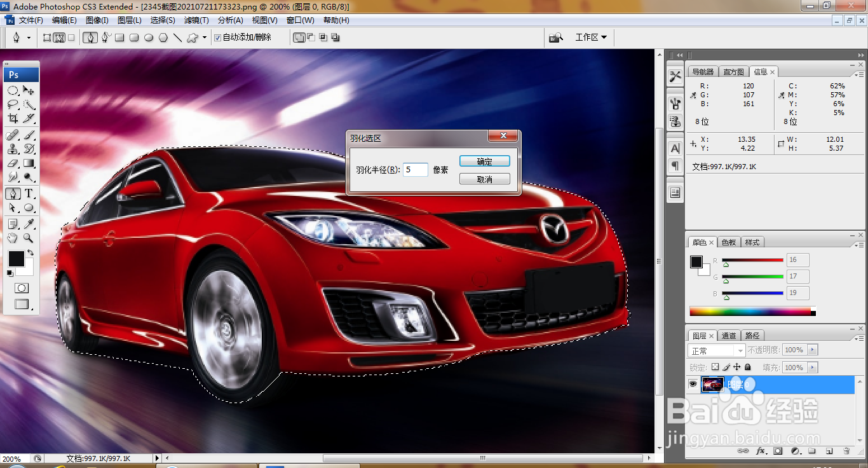Switch to the Channels tab
Screen dimensions: 868x468
click(x=729, y=336)
